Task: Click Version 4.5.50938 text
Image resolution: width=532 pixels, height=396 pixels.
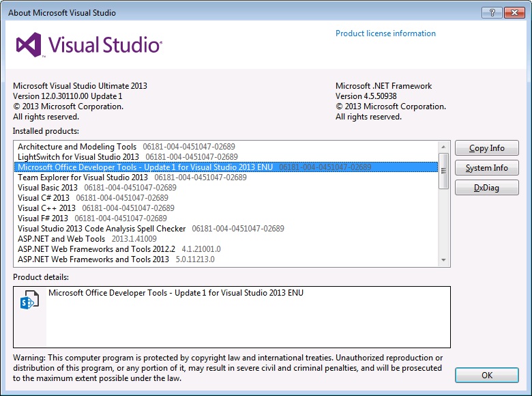Action: coord(366,96)
